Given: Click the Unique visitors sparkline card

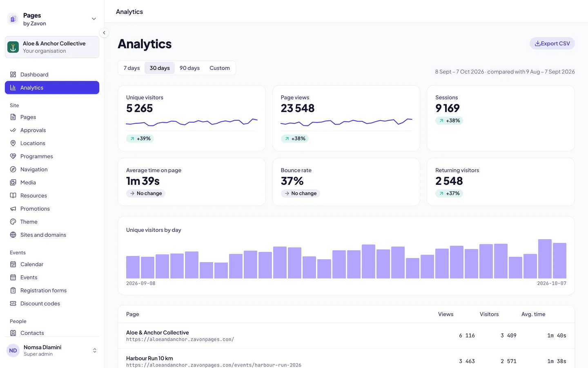Looking at the screenshot, I should coord(192,118).
